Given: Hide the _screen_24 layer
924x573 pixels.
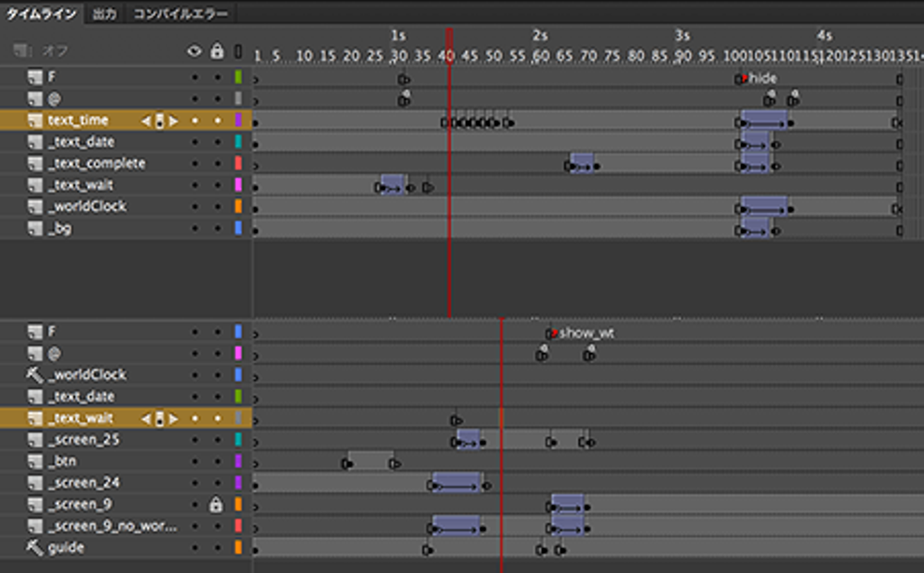Looking at the screenshot, I should pyautogui.click(x=195, y=483).
